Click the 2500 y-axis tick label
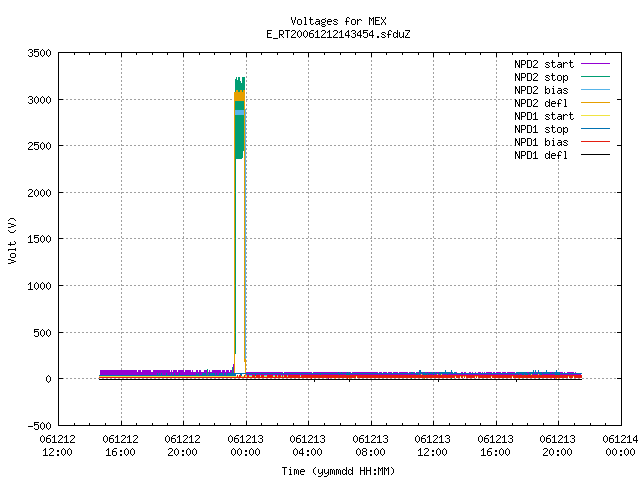 (x=40, y=146)
